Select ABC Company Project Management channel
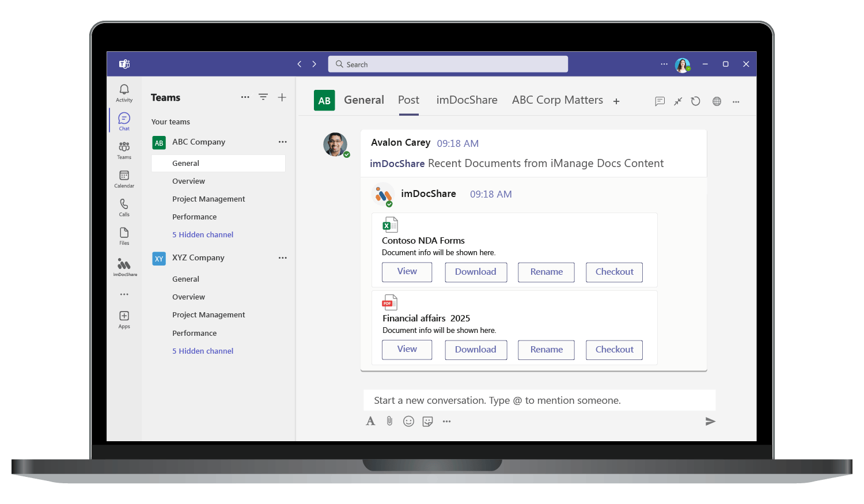Screen dimensions: 864x504 [209, 199]
